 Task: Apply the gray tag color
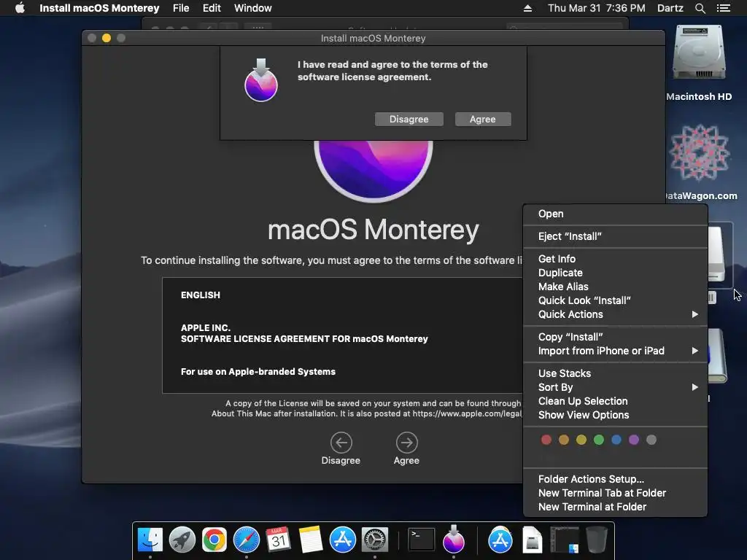[x=651, y=440]
